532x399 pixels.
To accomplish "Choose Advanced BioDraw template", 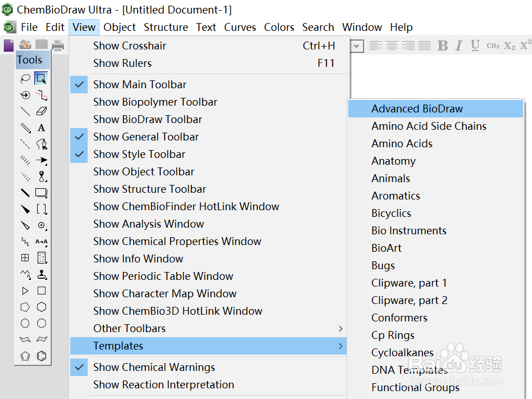I will (435, 108).
